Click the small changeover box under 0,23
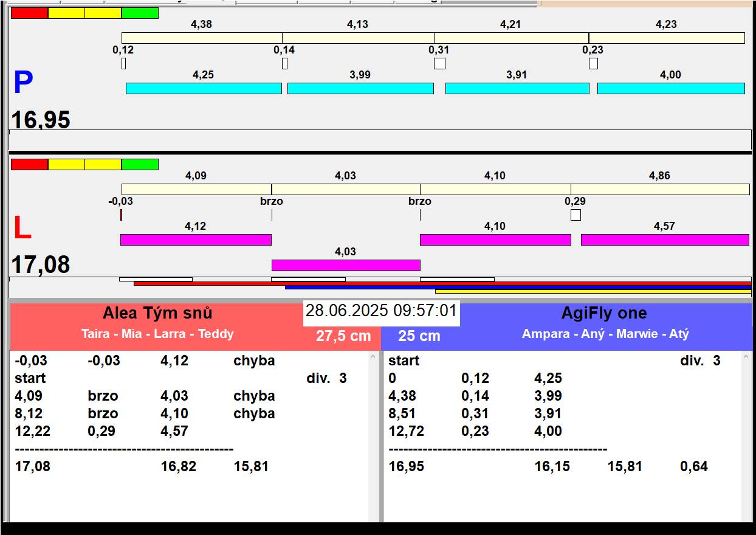 [593, 63]
